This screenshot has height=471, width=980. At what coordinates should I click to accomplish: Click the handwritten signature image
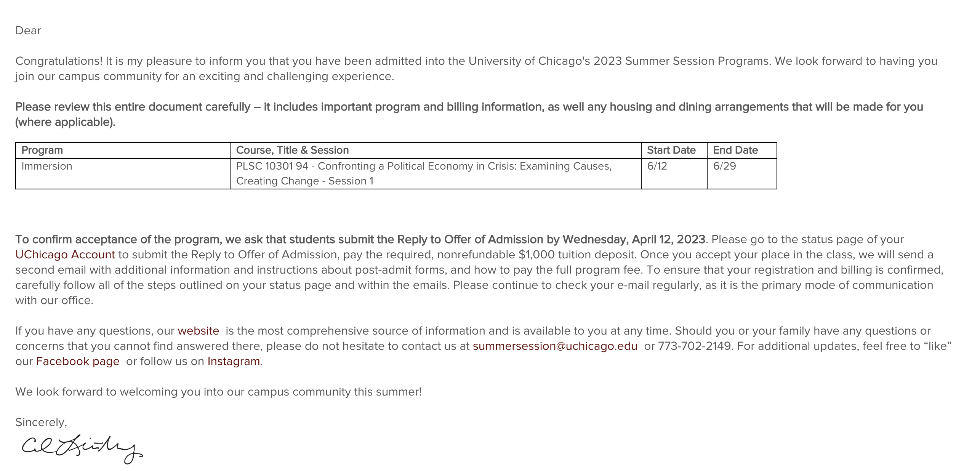(82, 449)
